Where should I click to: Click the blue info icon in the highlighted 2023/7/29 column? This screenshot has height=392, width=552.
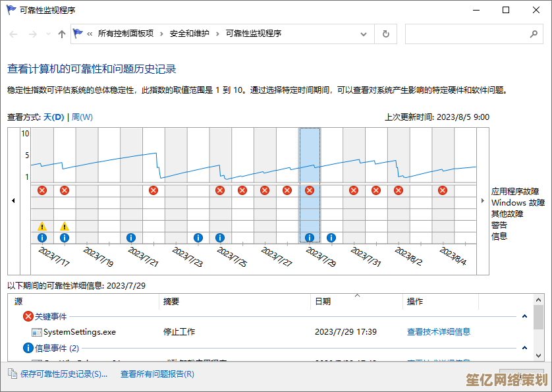[309, 237]
